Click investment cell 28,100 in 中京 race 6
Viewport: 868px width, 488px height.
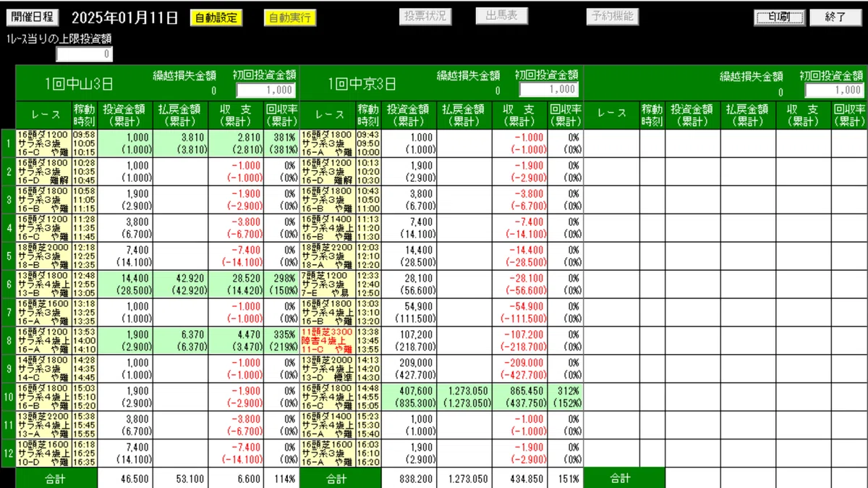(x=409, y=284)
